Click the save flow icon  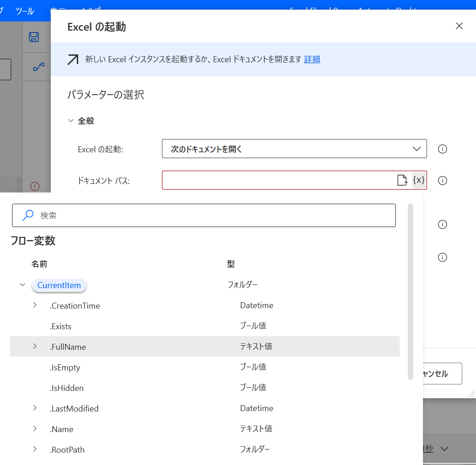(34, 37)
